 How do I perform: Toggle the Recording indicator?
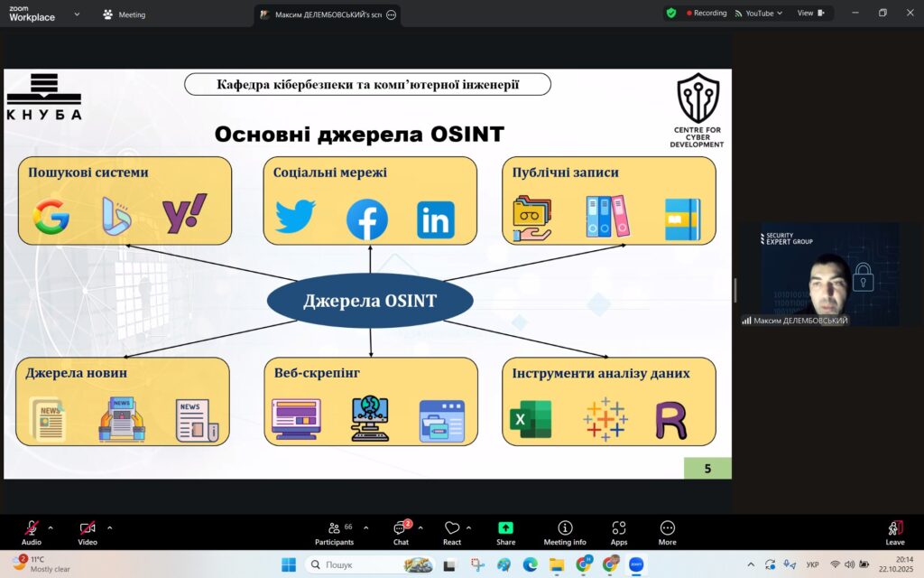pos(707,14)
